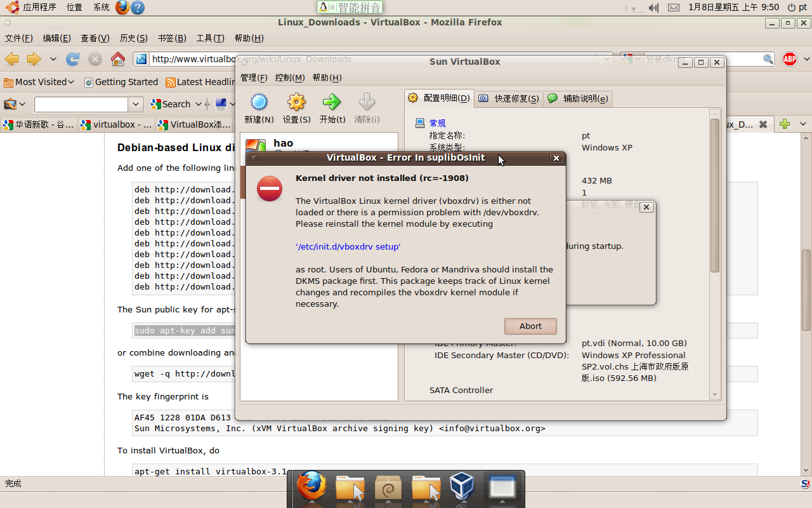Image resolution: width=812 pixels, height=508 pixels.
Task: Click the search magnifier icon in Firefox
Action: point(768,59)
